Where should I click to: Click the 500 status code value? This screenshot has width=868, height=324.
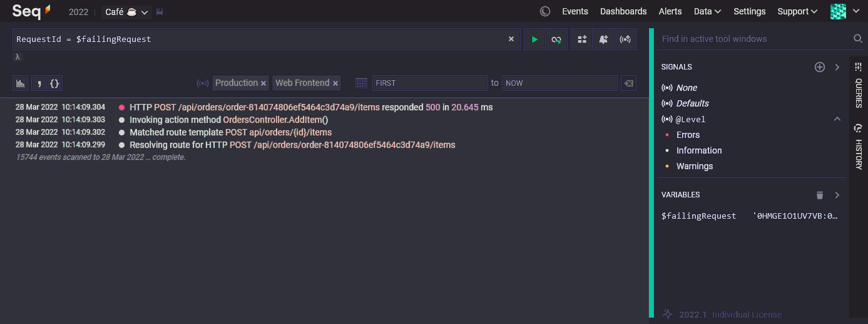click(x=433, y=107)
